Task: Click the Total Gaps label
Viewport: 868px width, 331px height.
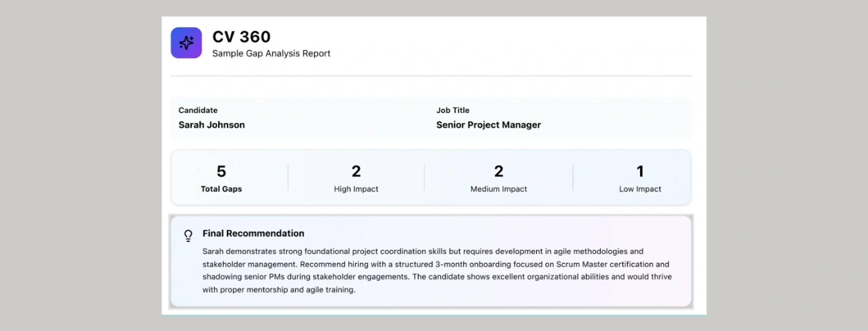Action: pos(221,189)
